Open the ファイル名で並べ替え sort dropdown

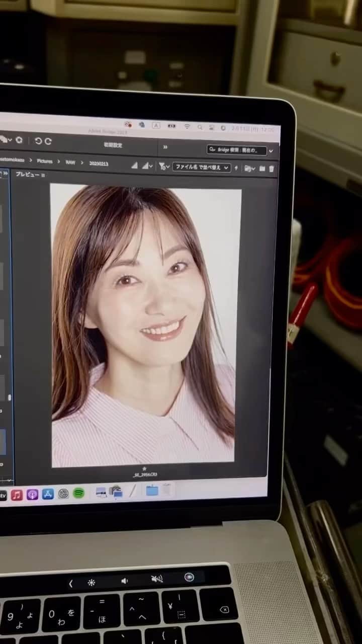tap(202, 168)
